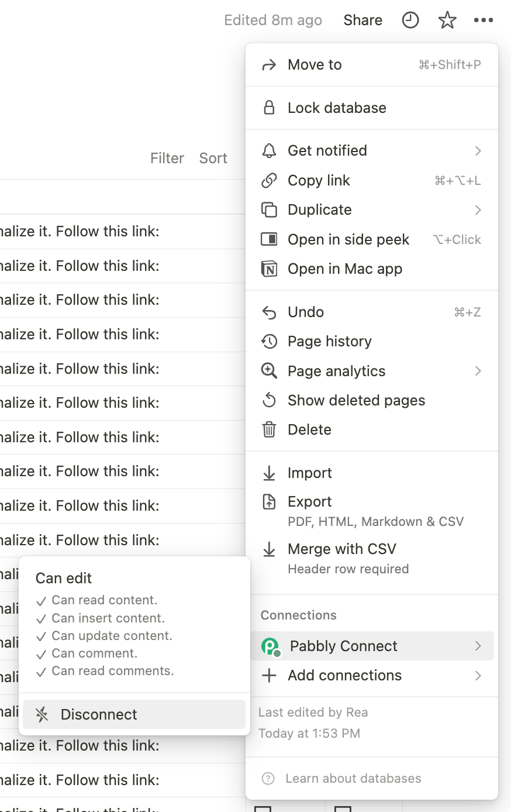Click the bell icon for Get notified

(x=269, y=151)
